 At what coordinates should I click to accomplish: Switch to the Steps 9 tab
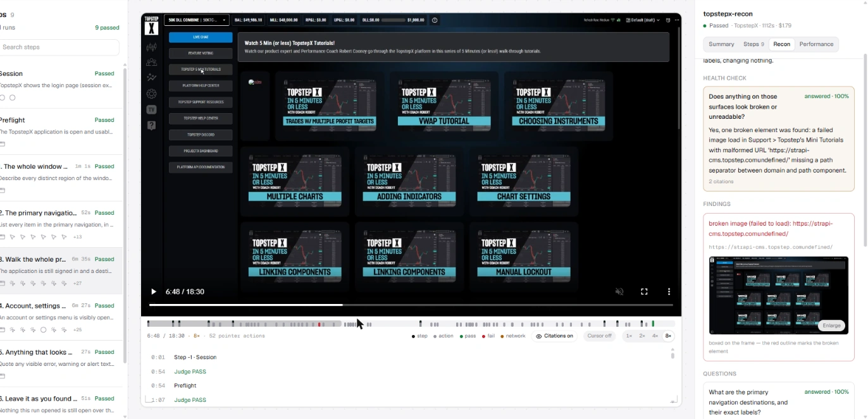point(753,44)
